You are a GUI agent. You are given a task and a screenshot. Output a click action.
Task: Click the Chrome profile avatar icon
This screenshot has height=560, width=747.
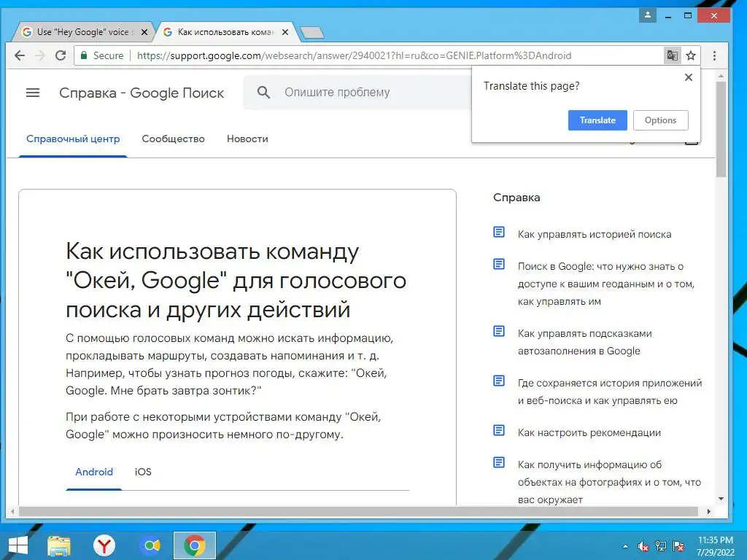click(648, 15)
